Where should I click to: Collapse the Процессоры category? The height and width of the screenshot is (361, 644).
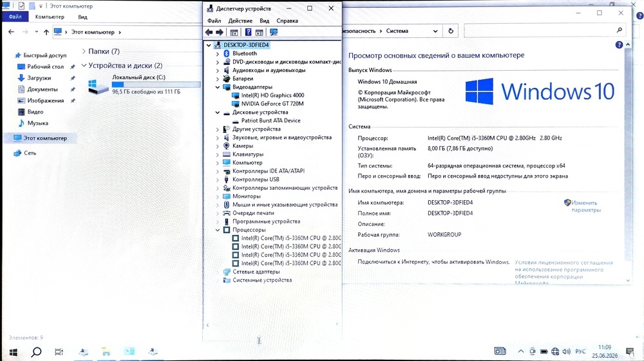(217, 230)
